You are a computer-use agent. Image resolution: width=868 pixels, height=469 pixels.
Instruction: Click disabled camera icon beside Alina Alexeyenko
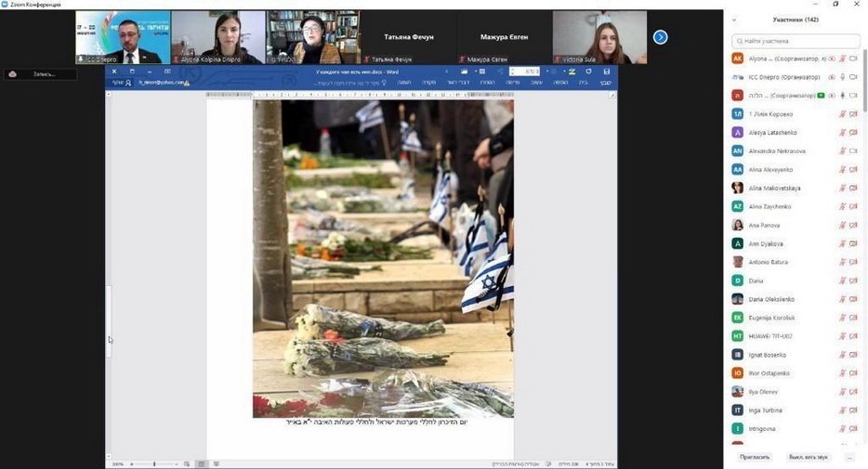tap(853, 170)
